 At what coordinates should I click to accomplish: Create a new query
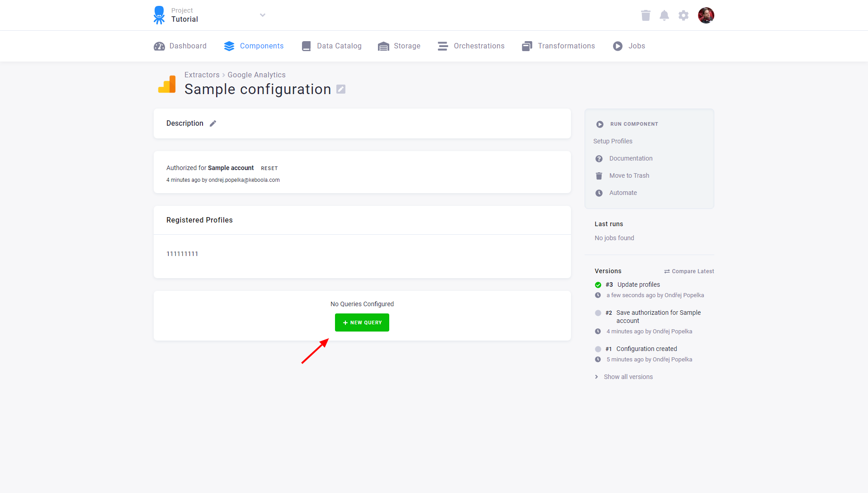(362, 322)
